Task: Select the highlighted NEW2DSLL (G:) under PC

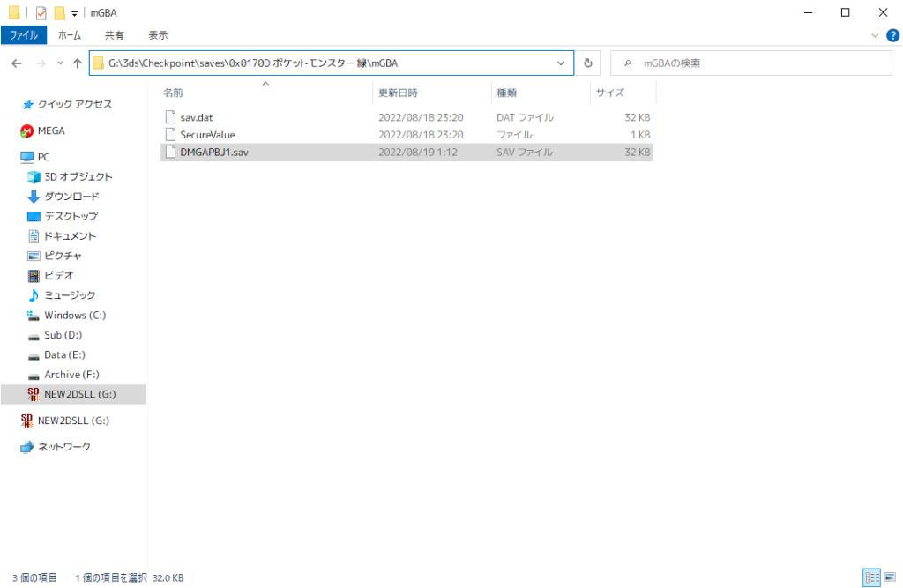Action: pos(73,394)
